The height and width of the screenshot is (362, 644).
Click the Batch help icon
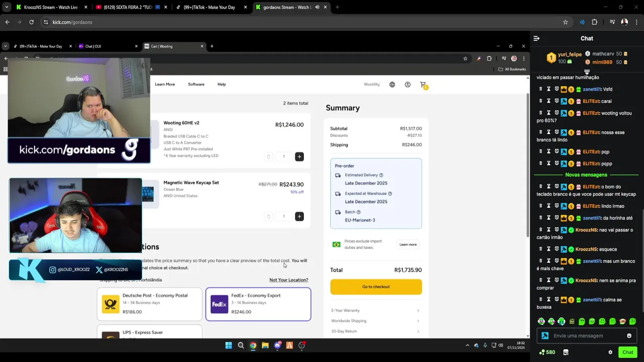tap(358, 212)
